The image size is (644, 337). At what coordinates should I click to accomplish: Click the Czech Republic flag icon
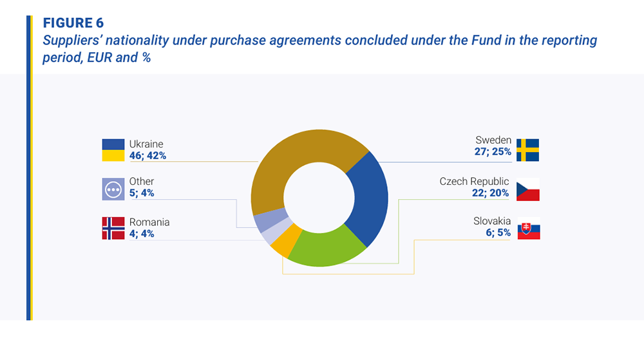(x=528, y=189)
